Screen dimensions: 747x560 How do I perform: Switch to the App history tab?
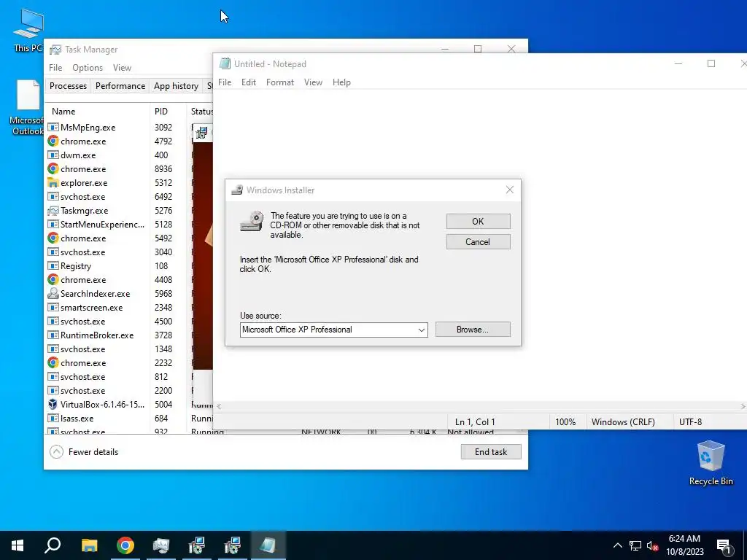(176, 86)
